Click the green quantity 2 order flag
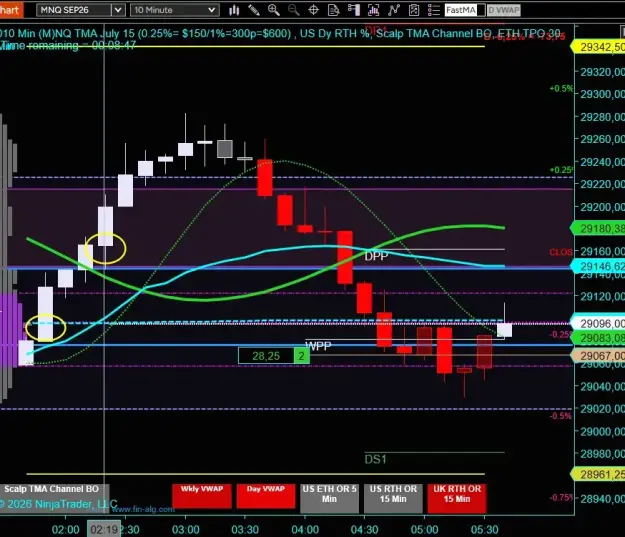Image resolution: width=625 pixels, height=537 pixels. (x=302, y=356)
